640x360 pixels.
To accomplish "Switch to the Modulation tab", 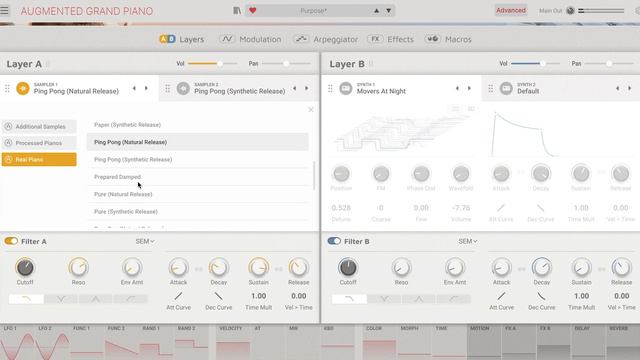I will tap(250, 39).
